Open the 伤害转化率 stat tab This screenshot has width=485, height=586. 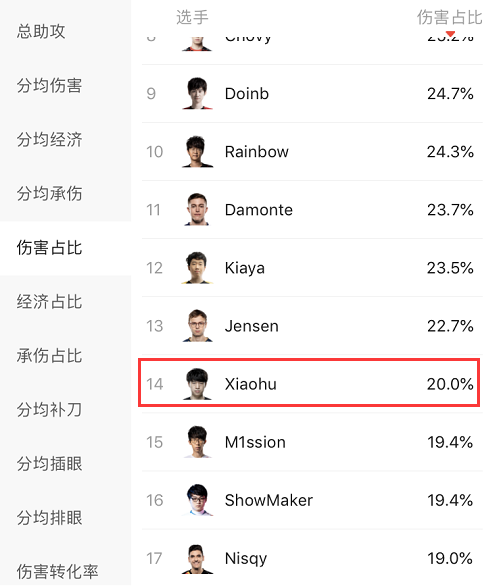58,571
